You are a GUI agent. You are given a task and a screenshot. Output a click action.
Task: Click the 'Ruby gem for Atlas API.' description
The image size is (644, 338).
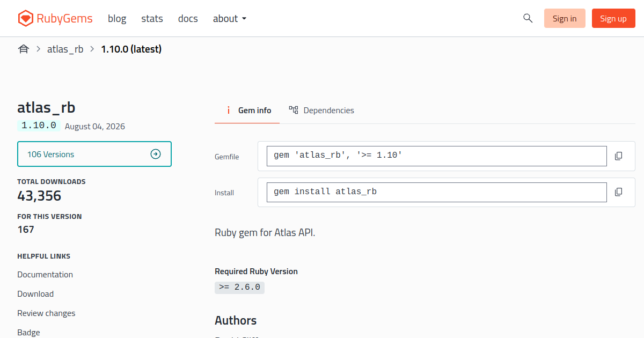265,233
